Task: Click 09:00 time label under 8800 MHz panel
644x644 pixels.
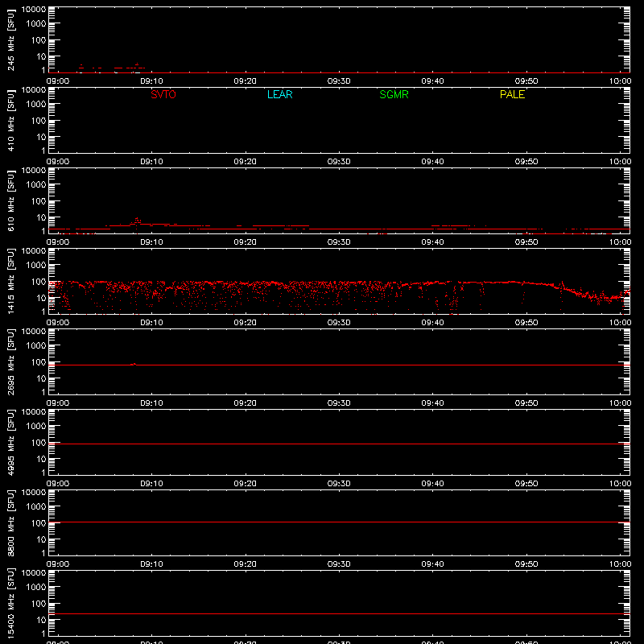Action: coord(58,564)
